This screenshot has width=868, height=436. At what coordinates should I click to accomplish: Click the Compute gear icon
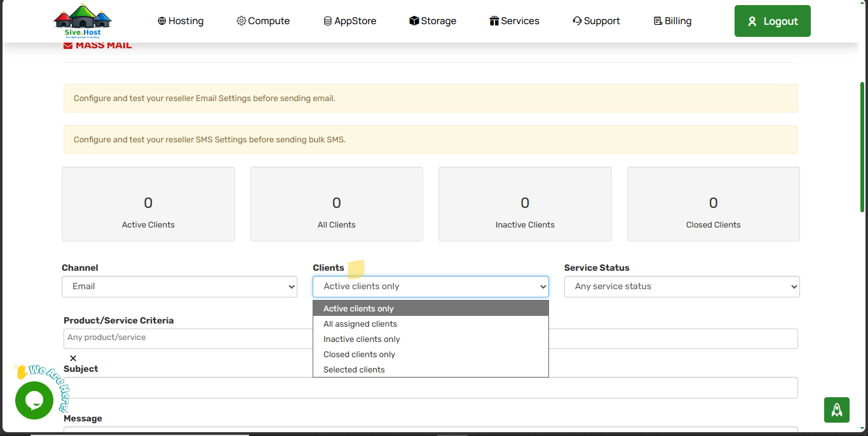pyautogui.click(x=241, y=21)
